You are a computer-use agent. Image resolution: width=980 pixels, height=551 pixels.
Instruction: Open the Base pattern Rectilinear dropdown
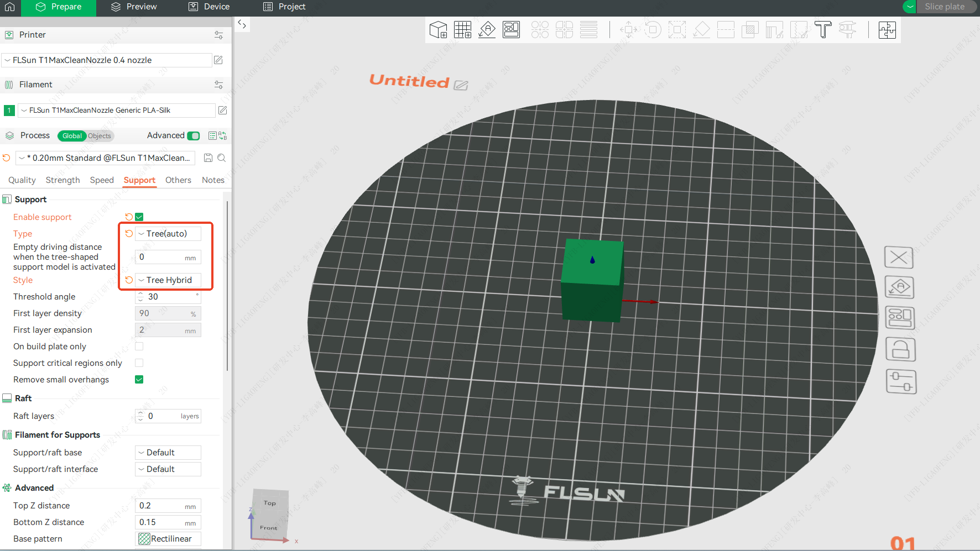168,539
